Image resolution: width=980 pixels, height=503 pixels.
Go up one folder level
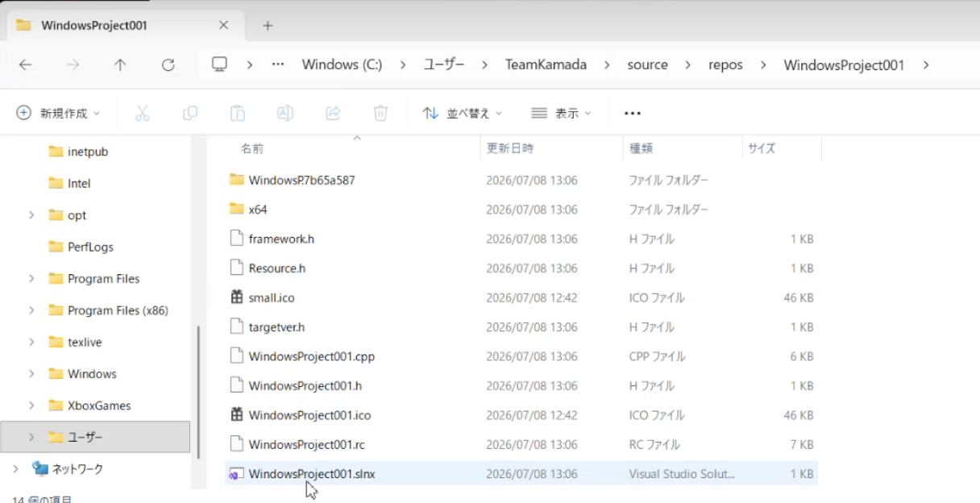point(120,65)
